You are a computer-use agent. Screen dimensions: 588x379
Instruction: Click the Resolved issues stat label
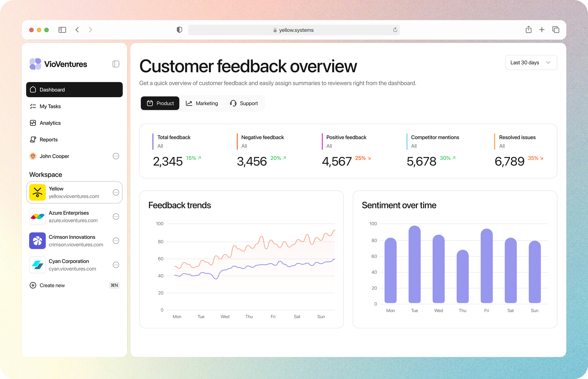tap(517, 137)
